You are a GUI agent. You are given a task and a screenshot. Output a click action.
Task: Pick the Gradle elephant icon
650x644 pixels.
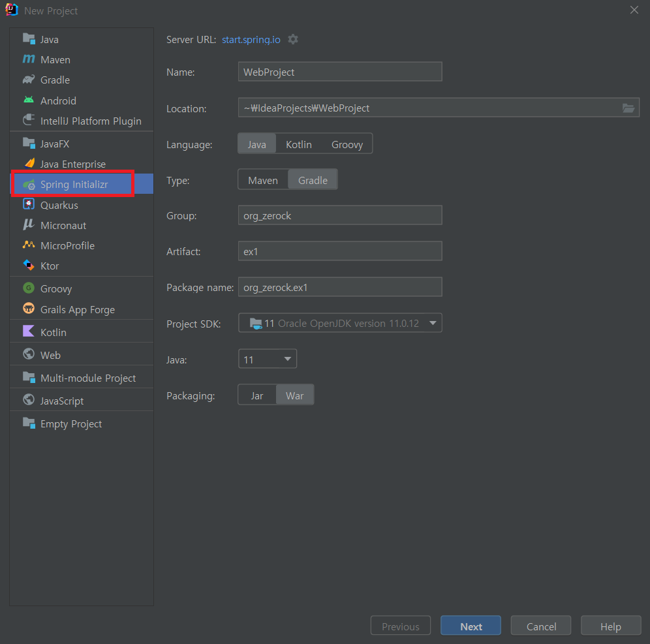coord(29,80)
